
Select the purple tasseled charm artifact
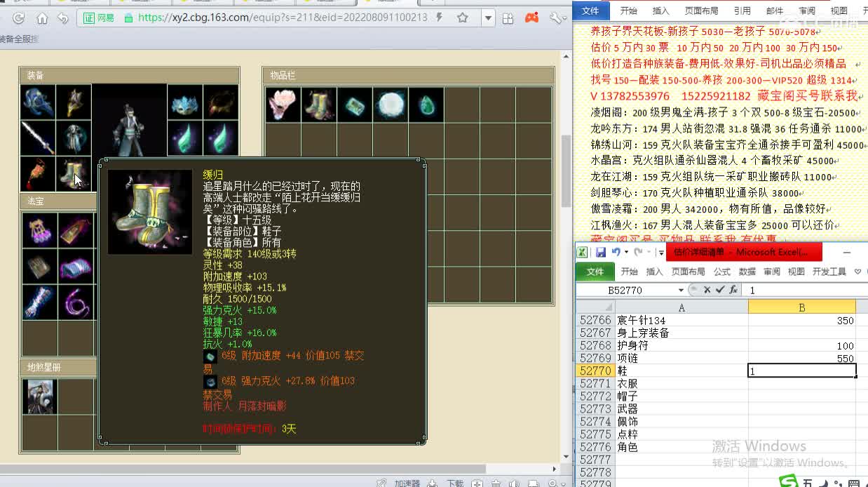(39, 230)
